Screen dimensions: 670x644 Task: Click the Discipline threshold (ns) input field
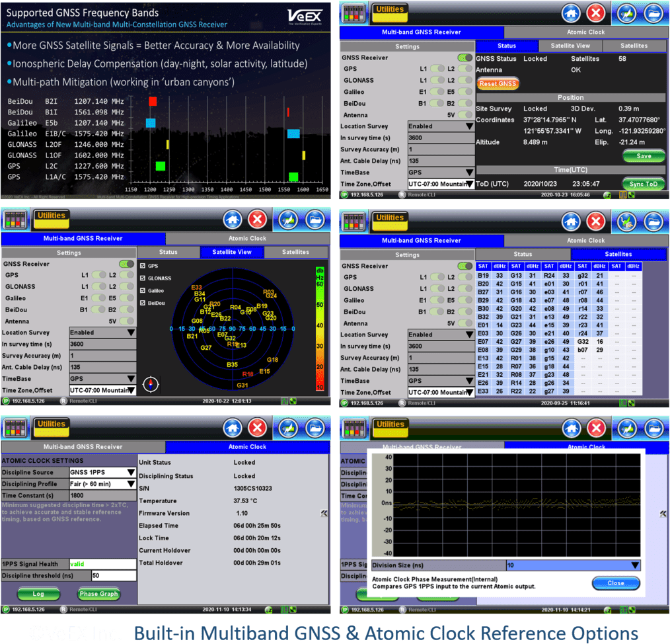114,576
